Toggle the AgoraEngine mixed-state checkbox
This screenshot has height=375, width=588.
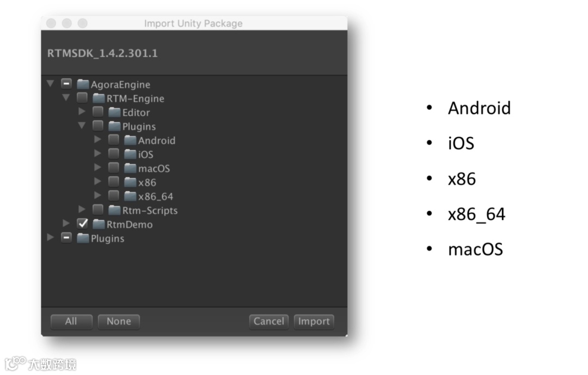tap(66, 83)
